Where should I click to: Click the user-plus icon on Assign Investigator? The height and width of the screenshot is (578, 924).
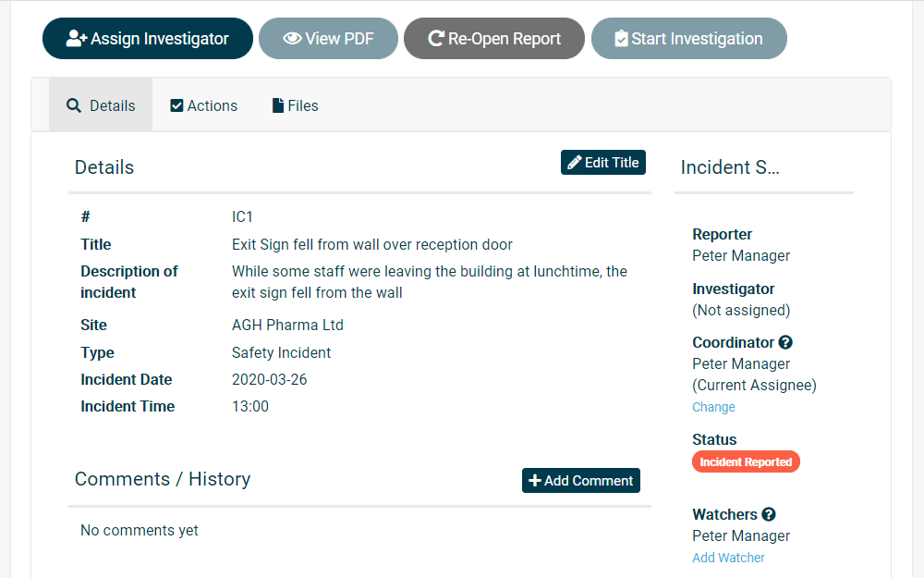coord(77,38)
